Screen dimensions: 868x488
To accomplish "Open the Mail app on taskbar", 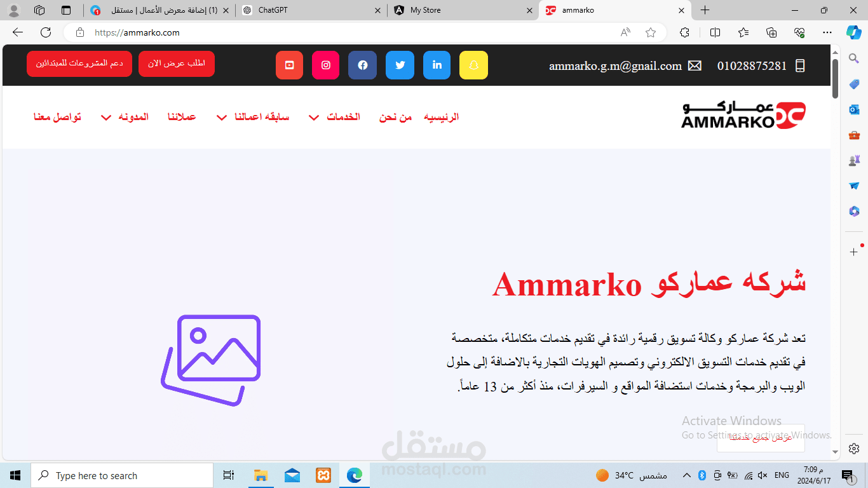I will pos(292,475).
